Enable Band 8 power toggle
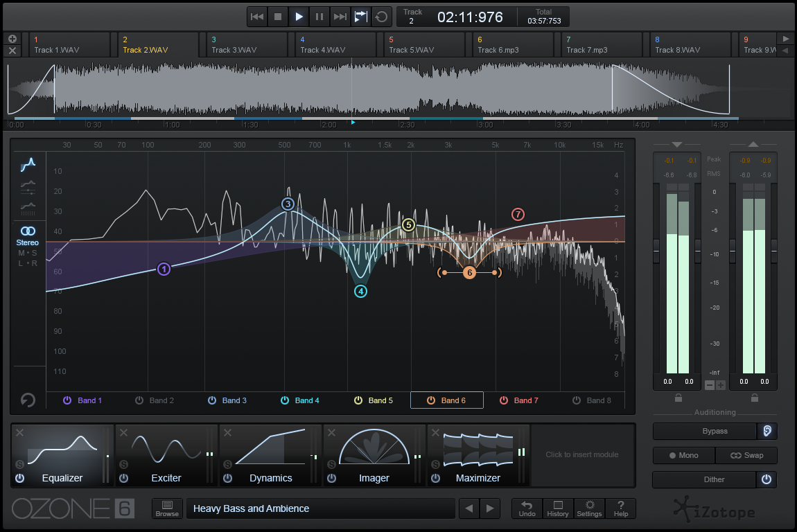Viewport: 797px width, 532px height. point(577,400)
